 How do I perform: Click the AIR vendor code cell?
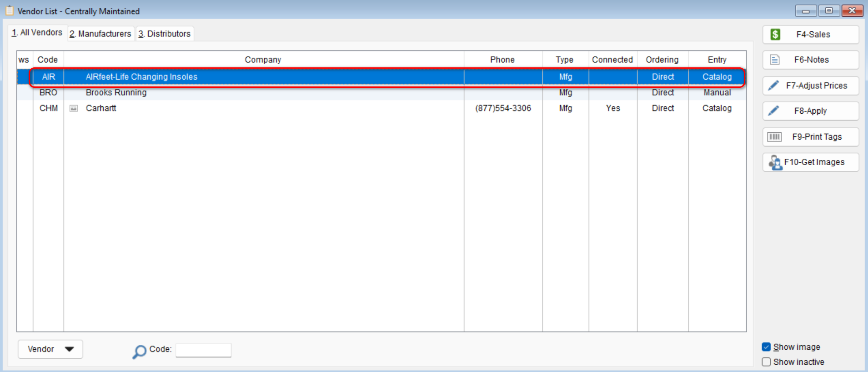49,77
